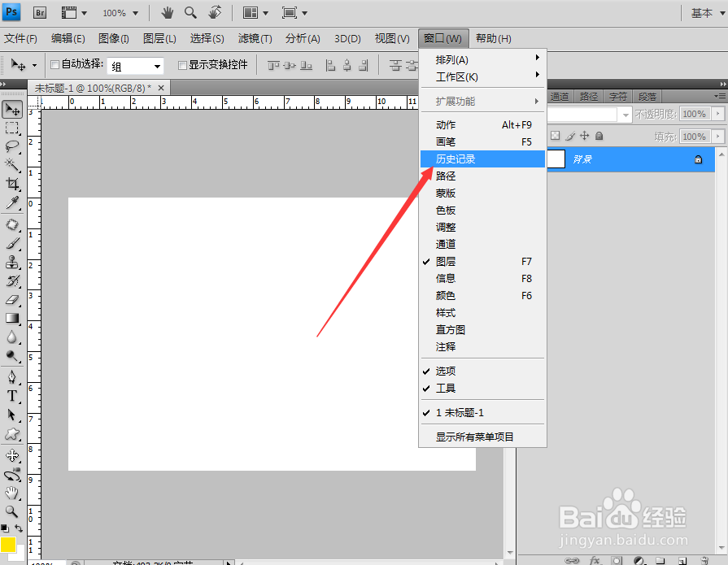
Task: Expand the 扩展功能 submenu
Action: (x=483, y=101)
